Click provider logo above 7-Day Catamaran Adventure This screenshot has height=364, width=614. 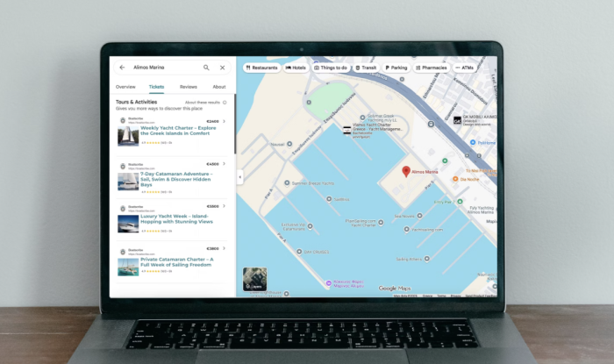point(123,167)
